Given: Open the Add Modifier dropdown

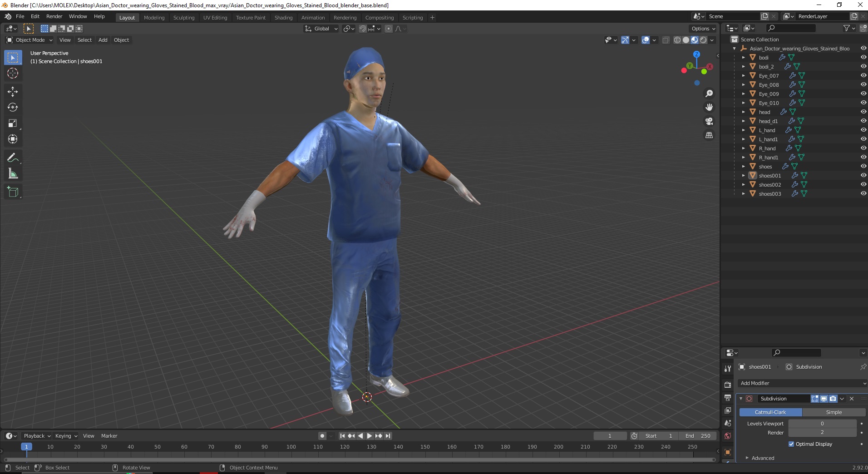Looking at the screenshot, I should (x=802, y=383).
